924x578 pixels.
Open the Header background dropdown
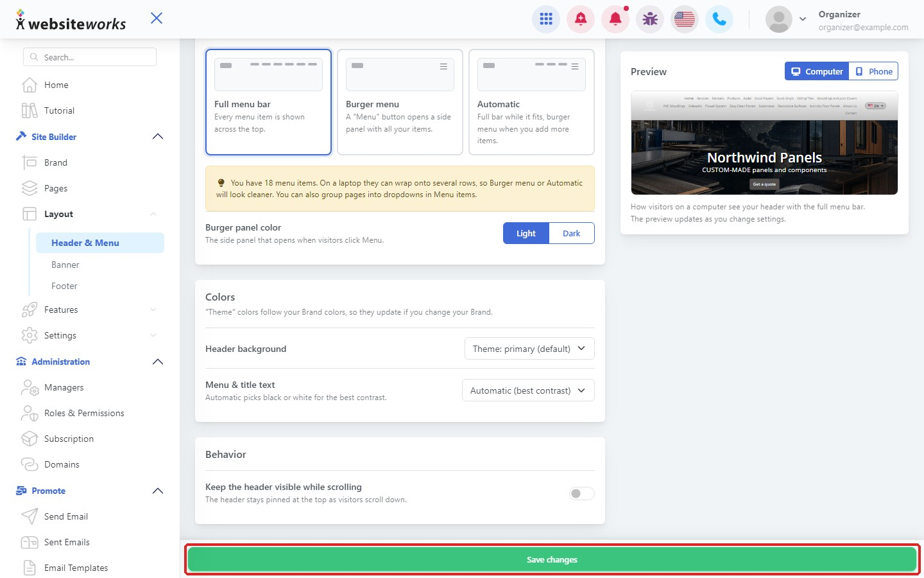coord(529,349)
